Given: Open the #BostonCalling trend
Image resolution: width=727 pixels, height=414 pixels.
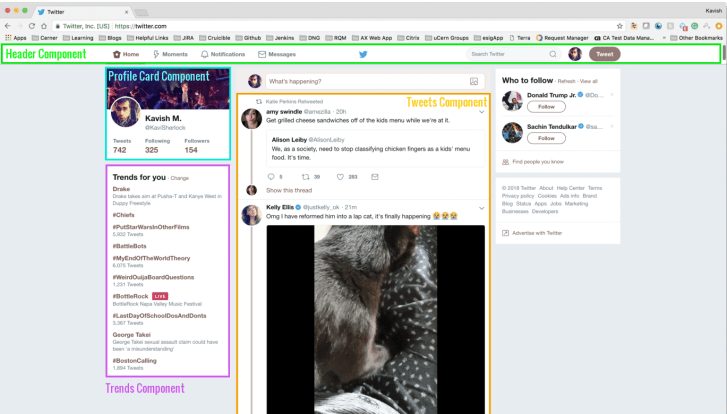Looking at the screenshot, I should (134, 360).
